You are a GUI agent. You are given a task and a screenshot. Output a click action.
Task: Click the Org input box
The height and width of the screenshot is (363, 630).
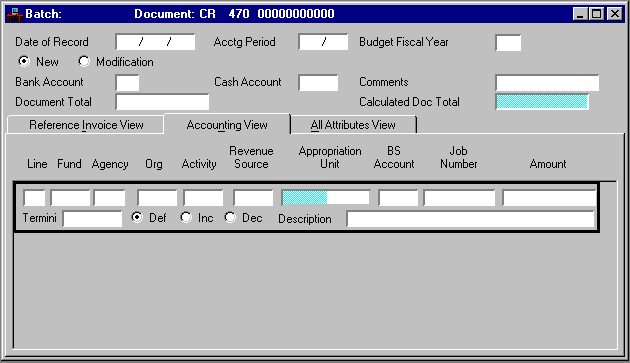[157, 198]
